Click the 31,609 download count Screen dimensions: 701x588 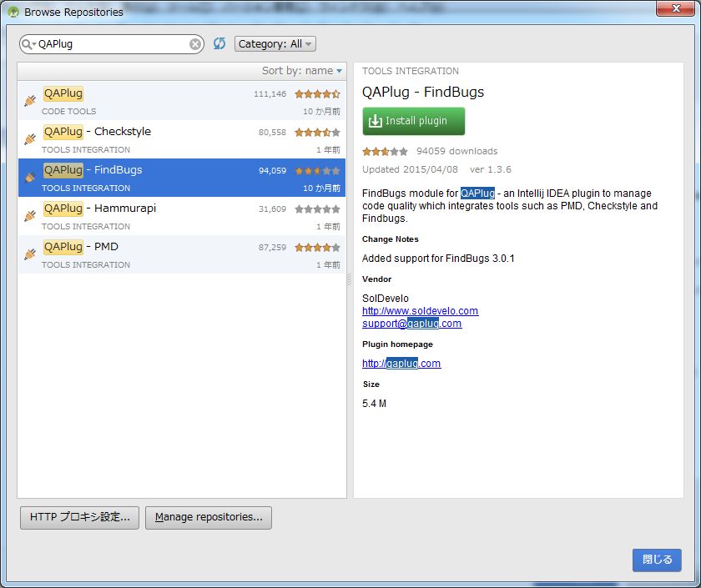coord(272,209)
